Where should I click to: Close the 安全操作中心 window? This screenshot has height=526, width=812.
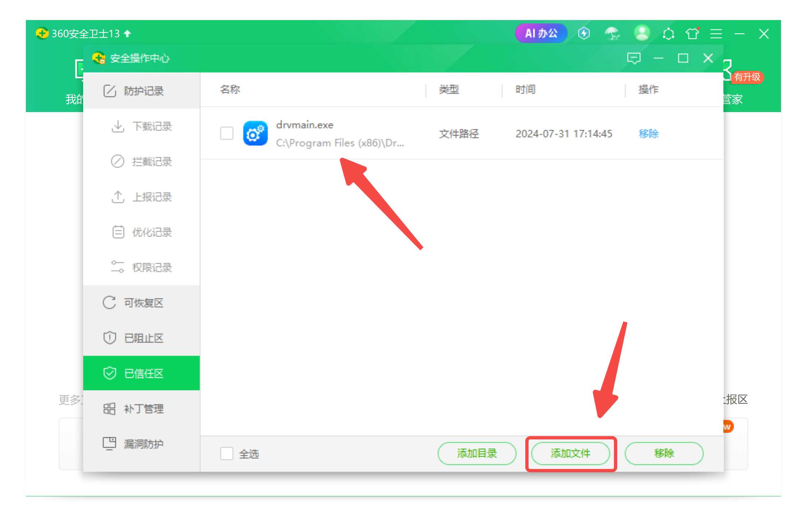coord(708,58)
